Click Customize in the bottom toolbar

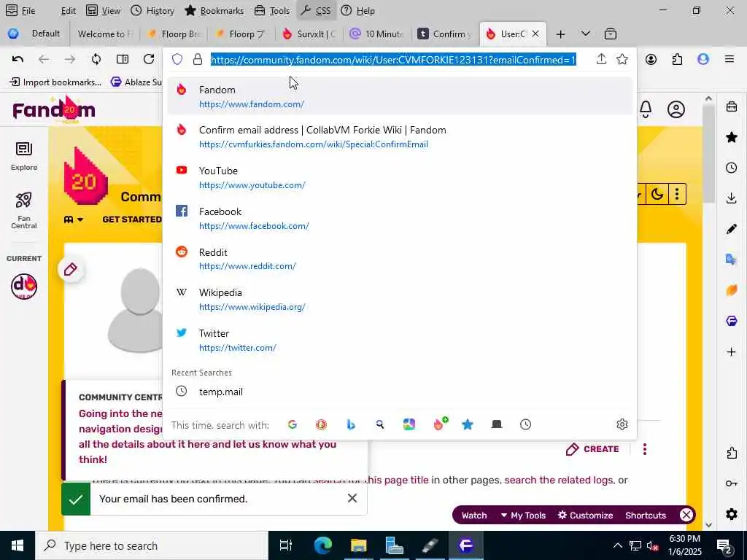[x=586, y=516]
